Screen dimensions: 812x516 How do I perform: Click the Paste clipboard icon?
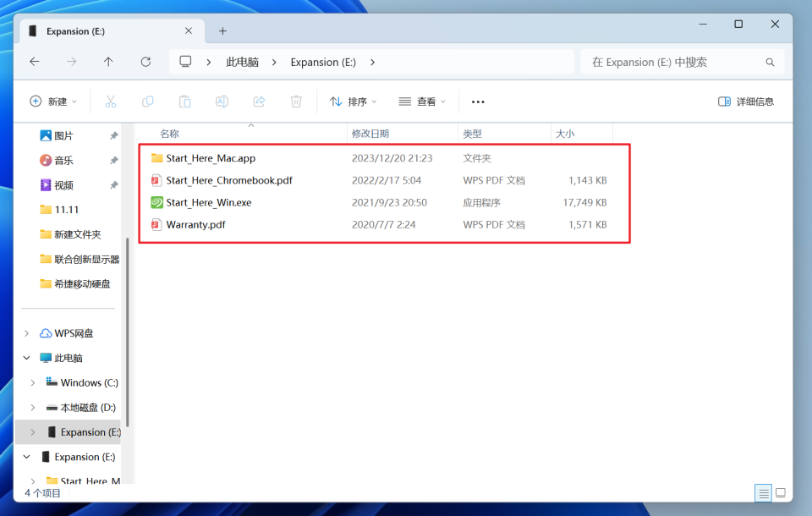point(185,102)
